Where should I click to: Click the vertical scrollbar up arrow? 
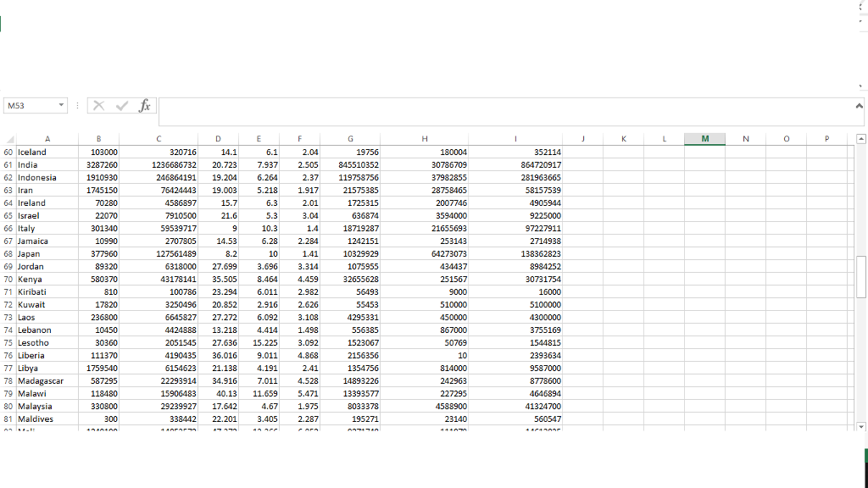tap(861, 138)
